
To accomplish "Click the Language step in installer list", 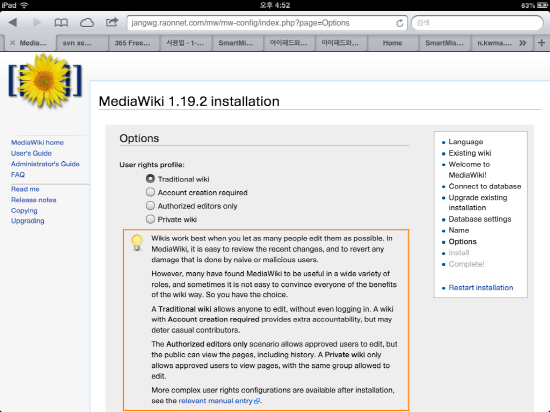I will [x=466, y=142].
